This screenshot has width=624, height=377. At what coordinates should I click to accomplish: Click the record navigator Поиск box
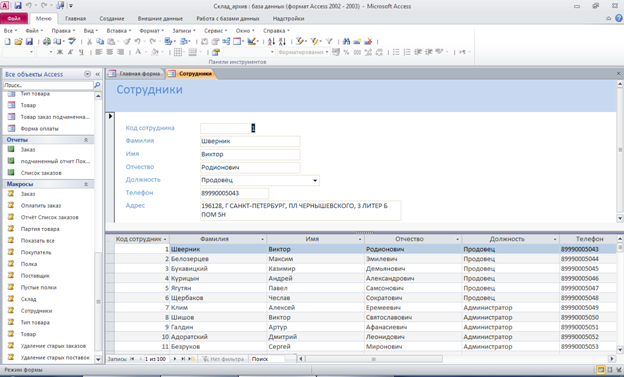[x=267, y=359]
